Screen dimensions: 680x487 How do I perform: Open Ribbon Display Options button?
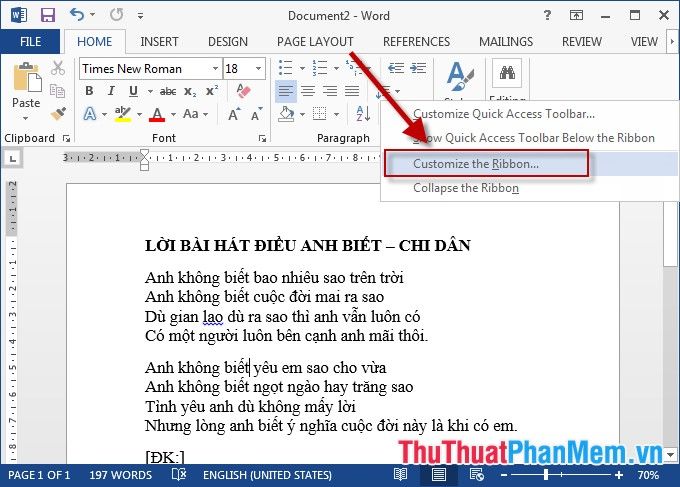point(576,16)
